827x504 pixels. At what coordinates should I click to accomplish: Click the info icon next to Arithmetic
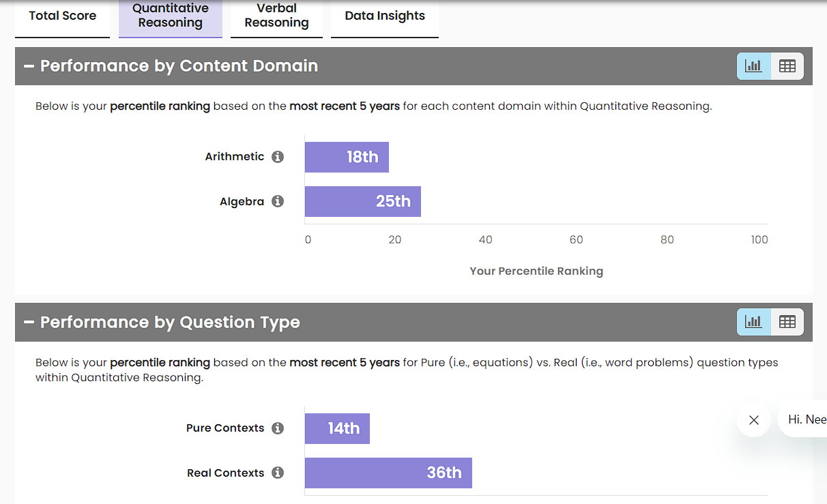coord(278,157)
